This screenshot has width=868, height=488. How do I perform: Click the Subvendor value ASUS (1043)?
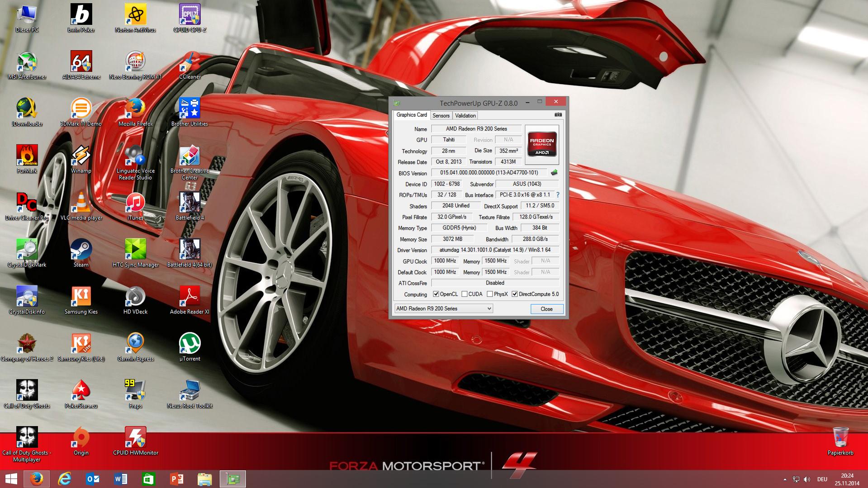point(527,184)
